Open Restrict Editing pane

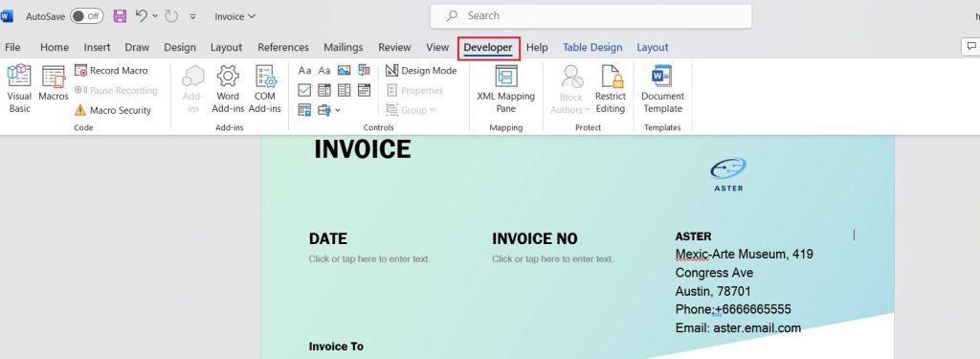click(x=611, y=89)
